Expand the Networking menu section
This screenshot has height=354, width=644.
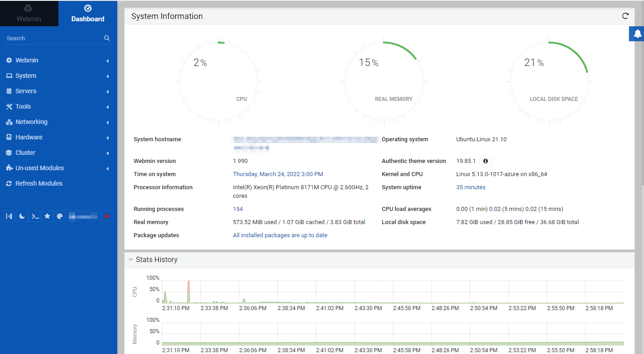tap(31, 122)
